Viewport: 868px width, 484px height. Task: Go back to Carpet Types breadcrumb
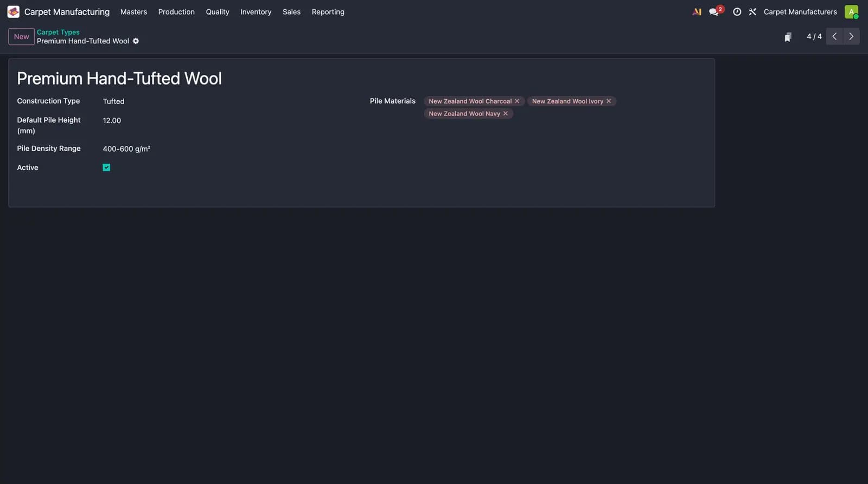(58, 32)
